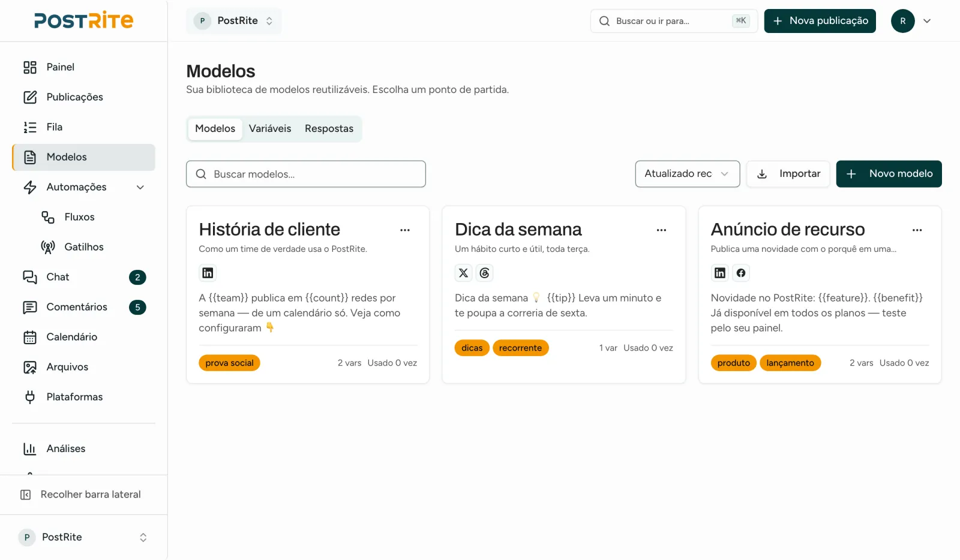The image size is (960, 560).
Task: Click the Nova publicação button
Action: (x=820, y=21)
